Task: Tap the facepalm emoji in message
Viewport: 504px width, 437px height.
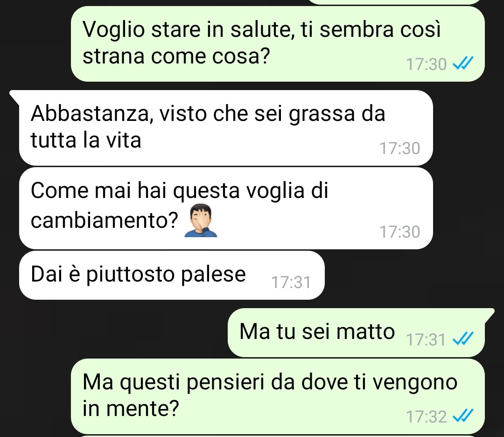Action: [x=201, y=220]
